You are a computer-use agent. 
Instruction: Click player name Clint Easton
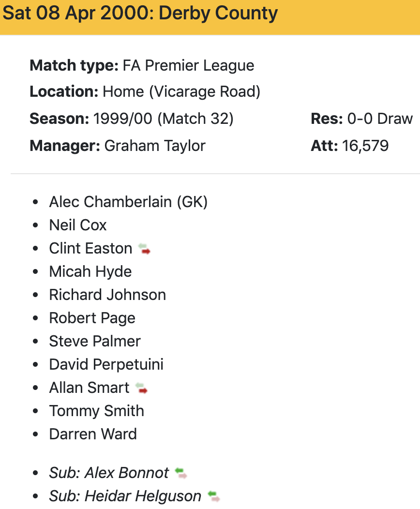[x=90, y=248]
